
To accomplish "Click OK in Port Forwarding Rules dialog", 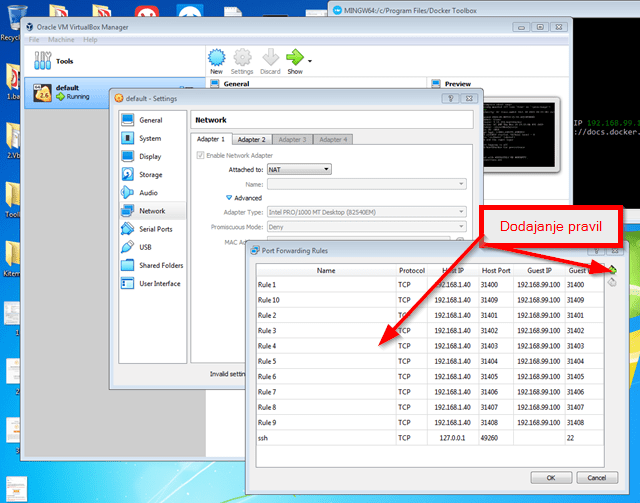I will point(551,477).
